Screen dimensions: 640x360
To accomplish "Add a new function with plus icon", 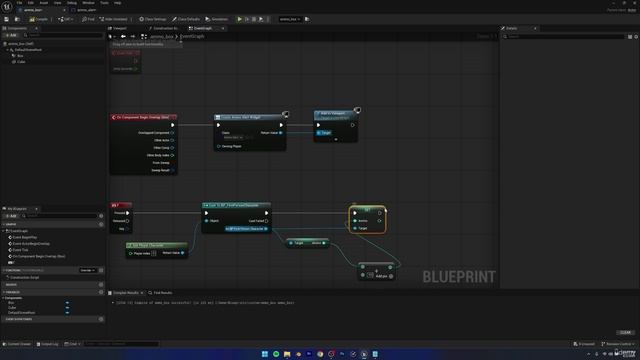I will coord(101,270).
